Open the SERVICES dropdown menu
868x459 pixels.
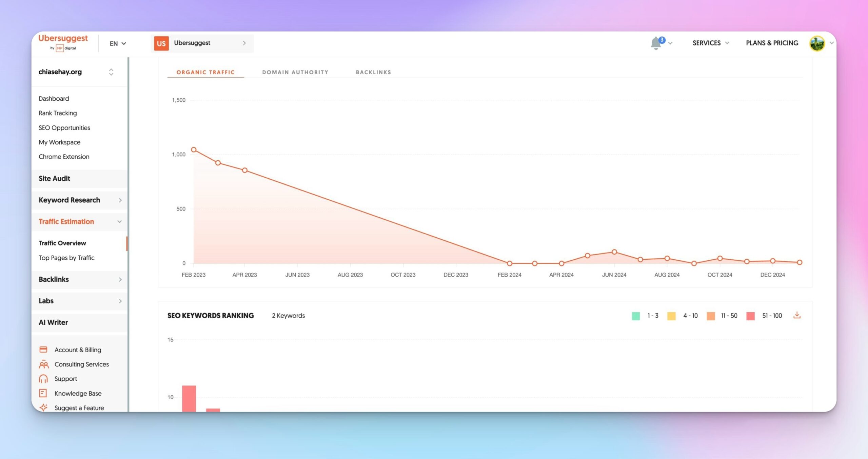tap(711, 43)
